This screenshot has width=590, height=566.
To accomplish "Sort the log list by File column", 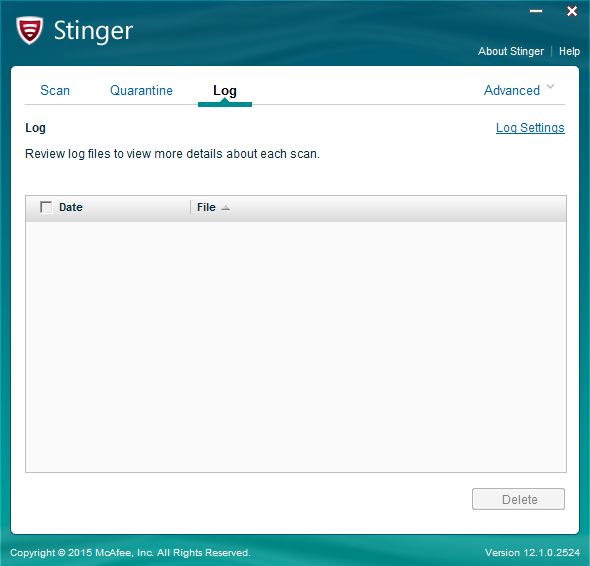I will (x=206, y=207).
